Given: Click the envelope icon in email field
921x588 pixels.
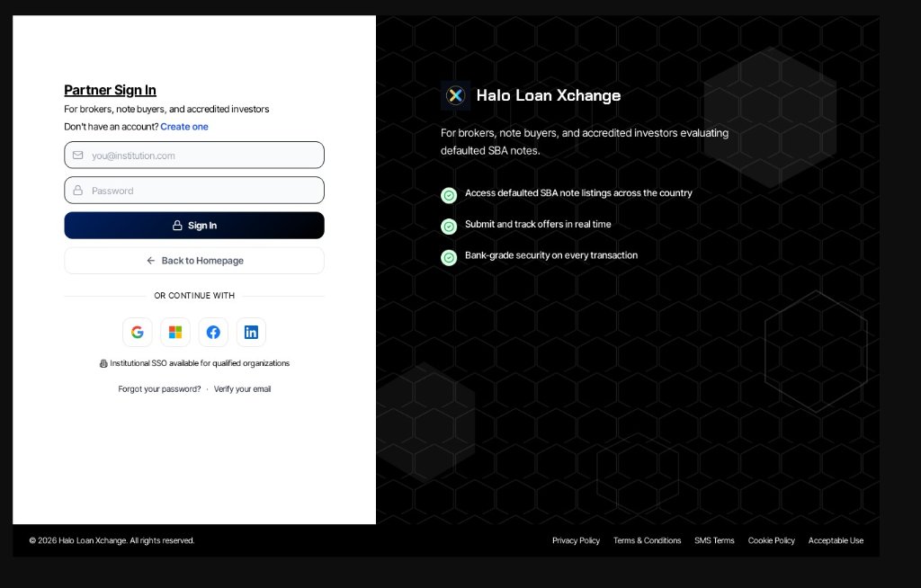Looking at the screenshot, I should pyautogui.click(x=77, y=155).
